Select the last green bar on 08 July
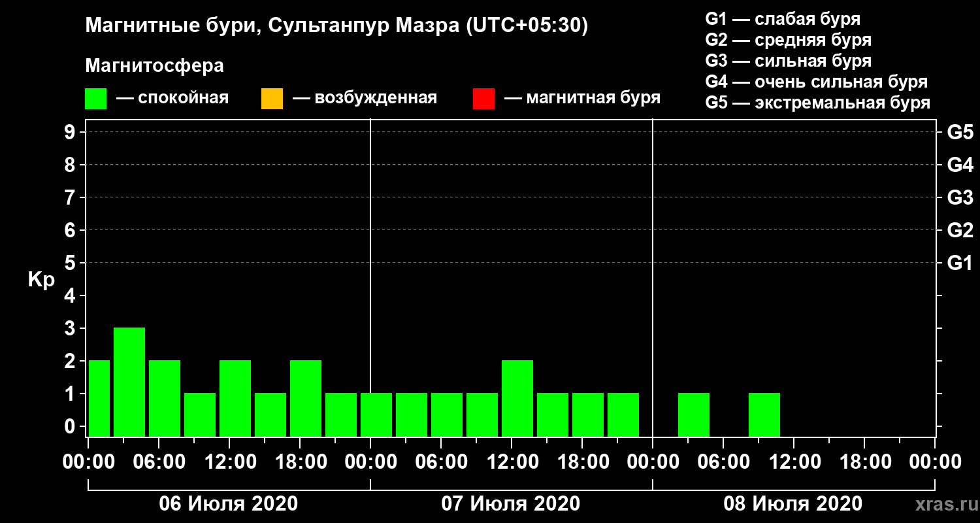 coord(764,414)
